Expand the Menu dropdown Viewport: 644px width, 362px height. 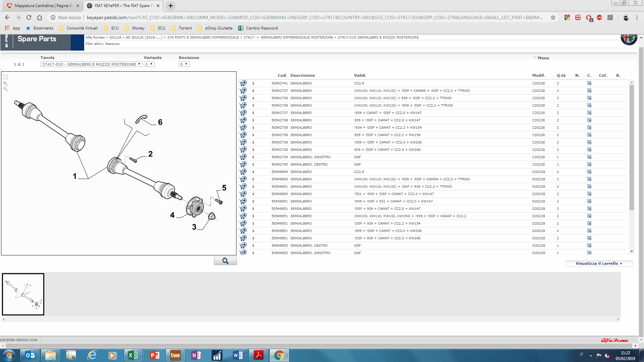coord(541,58)
